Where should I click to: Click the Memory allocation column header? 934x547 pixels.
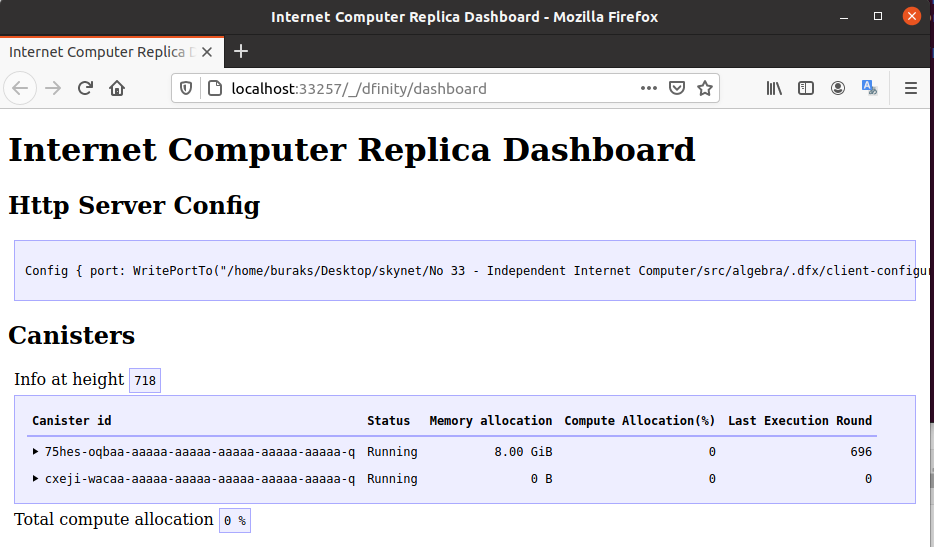point(491,421)
